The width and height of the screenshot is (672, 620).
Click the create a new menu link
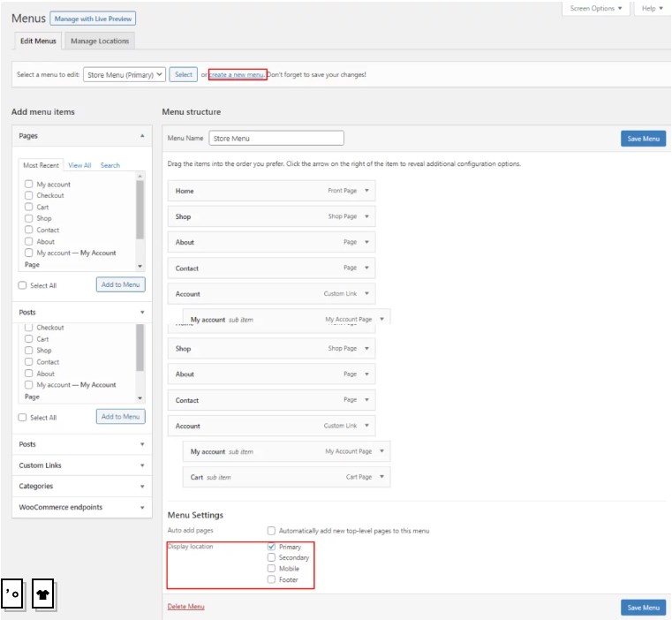pyautogui.click(x=237, y=75)
